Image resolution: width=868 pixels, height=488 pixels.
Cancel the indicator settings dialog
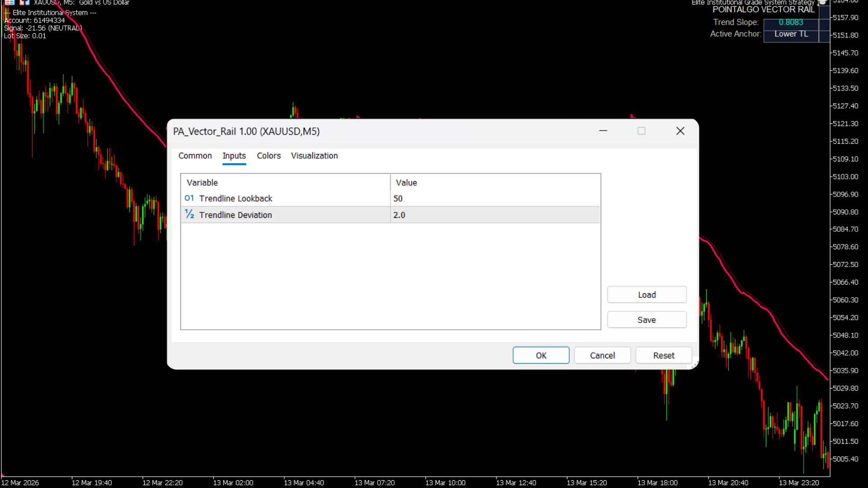click(x=602, y=356)
